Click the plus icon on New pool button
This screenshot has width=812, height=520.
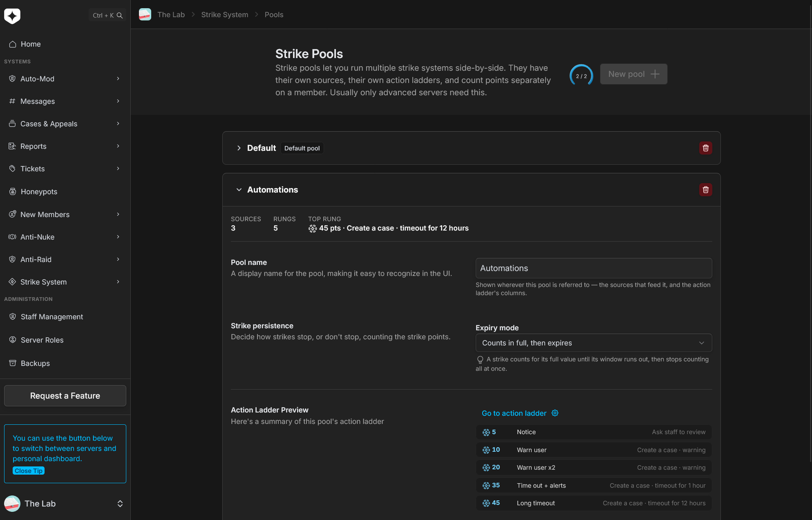655,74
